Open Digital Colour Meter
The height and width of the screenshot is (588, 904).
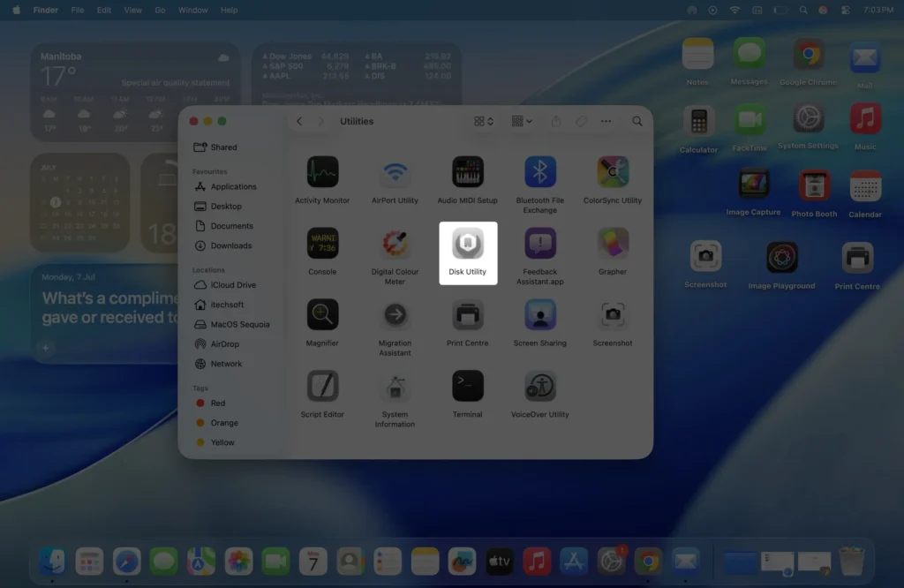click(x=395, y=243)
